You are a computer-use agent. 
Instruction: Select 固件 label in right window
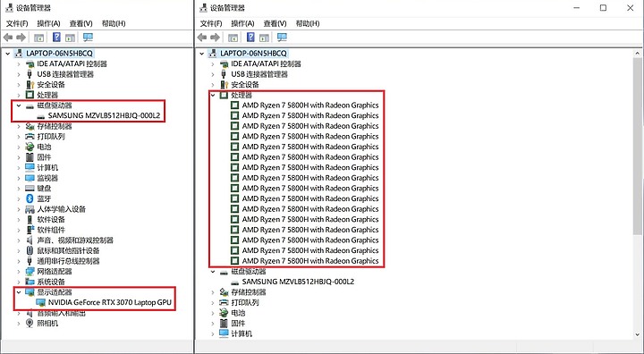pyautogui.click(x=238, y=324)
